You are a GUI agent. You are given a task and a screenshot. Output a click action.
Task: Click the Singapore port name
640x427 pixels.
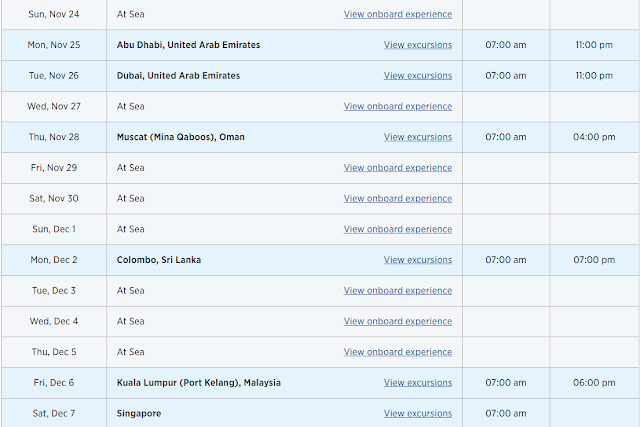pos(140,414)
